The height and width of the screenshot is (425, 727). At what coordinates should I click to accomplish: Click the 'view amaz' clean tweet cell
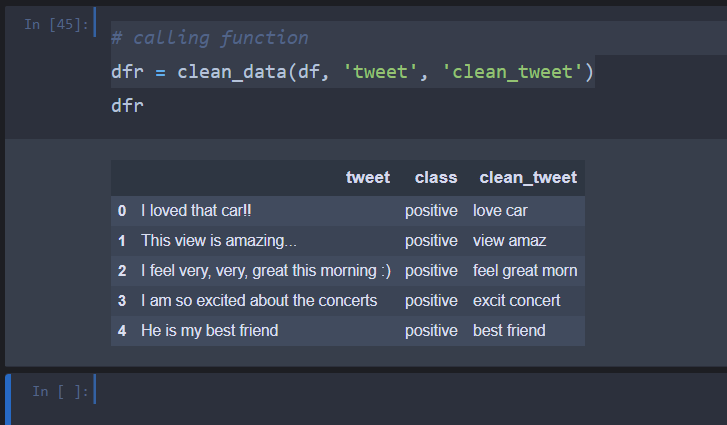[x=510, y=241]
